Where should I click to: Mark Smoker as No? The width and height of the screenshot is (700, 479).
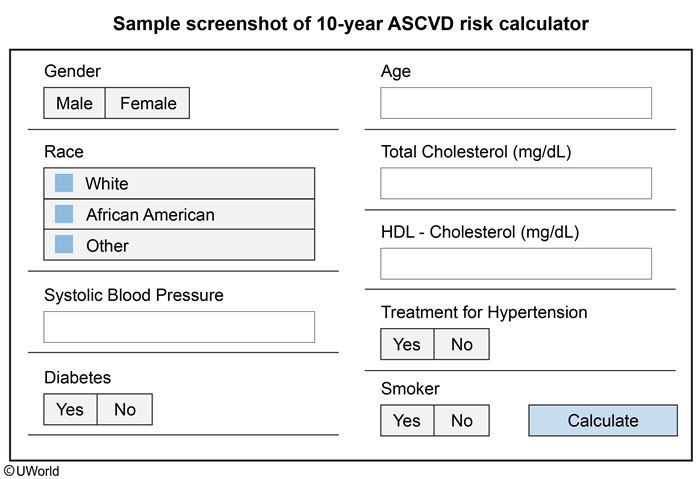(x=461, y=420)
